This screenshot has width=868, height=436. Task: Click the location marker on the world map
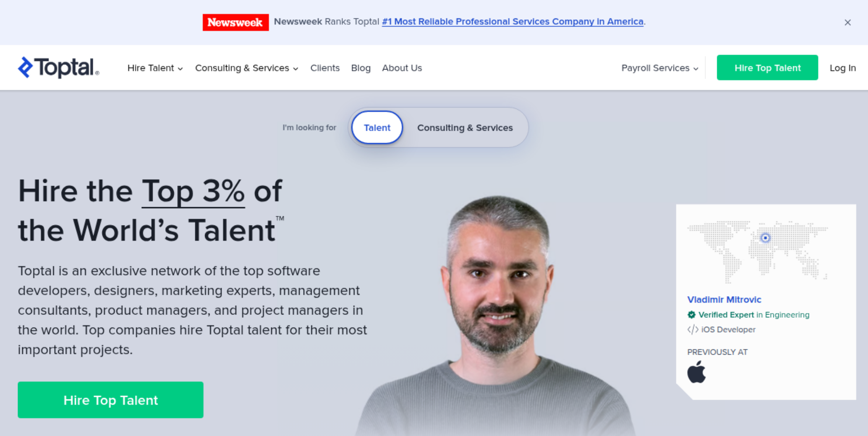tap(765, 238)
